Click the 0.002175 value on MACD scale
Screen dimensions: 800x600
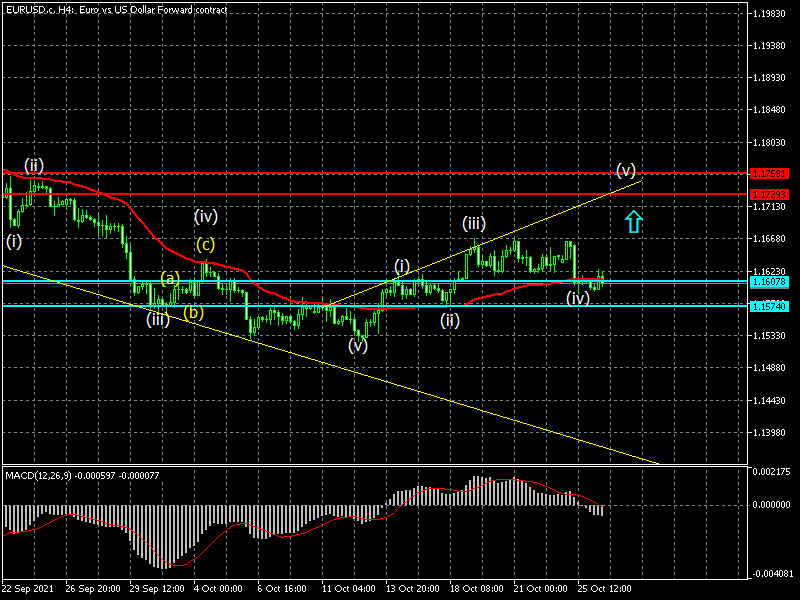pos(769,471)
